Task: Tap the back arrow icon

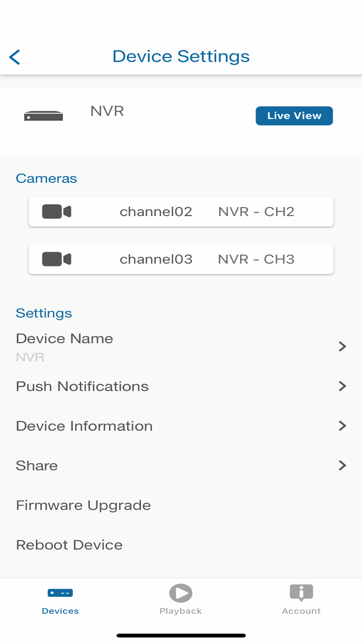Action: pos(14,56)
